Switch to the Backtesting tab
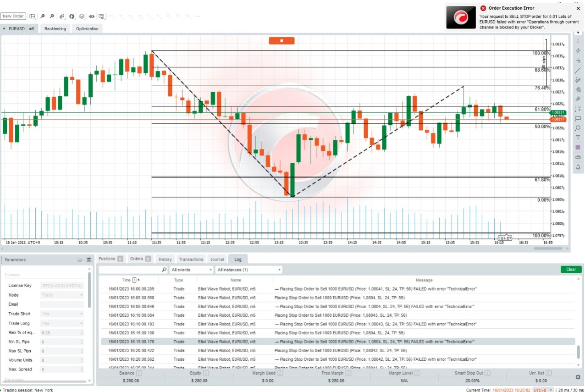Viewport: 585px width, 392px height. (x=55, y=29)
